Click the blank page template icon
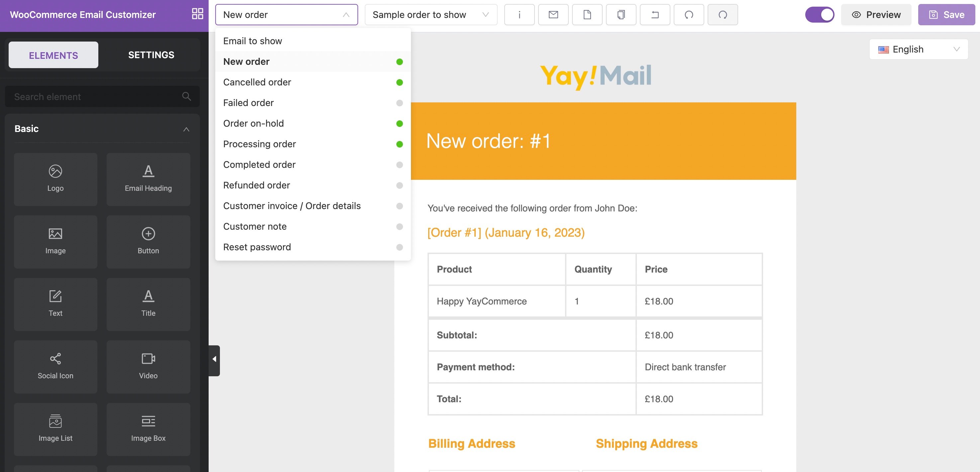This screenshot has height=472, width=980. click(587, 15)
